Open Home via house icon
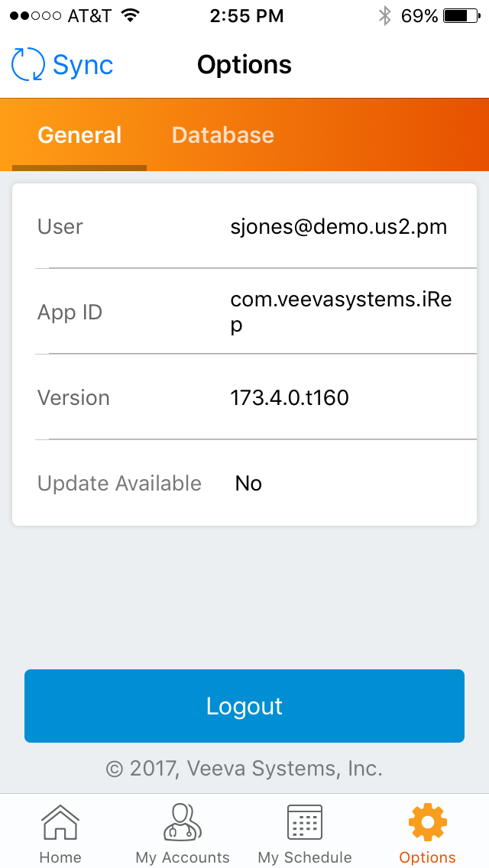Viewport: 489px width, 868px height. click(x=60, y=824)
